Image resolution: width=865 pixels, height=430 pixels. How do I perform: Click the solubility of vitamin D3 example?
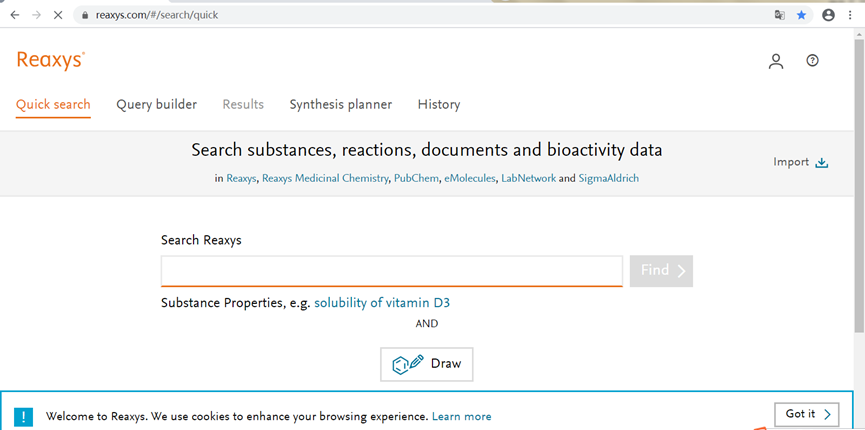(389, 302)
